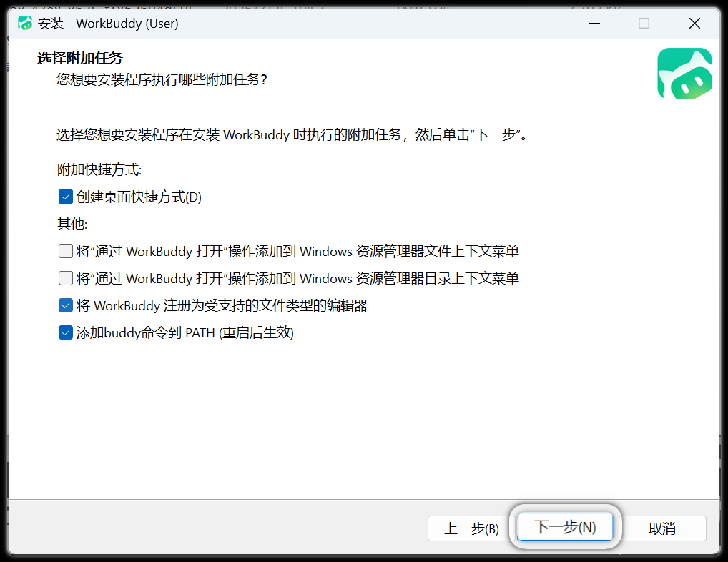Click the window title 安装 - WorkBuddy (User)

coord(108,23)
